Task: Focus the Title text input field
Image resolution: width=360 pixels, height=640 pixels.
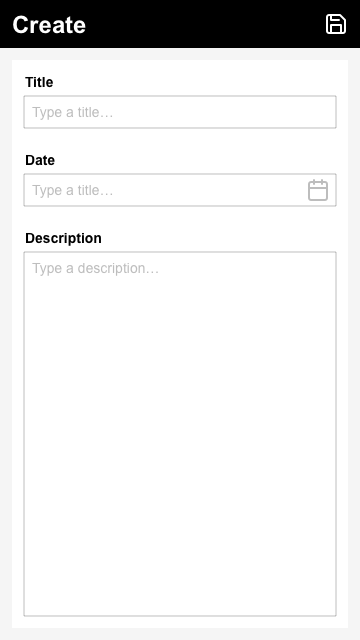Action: (x=180, y=112)
